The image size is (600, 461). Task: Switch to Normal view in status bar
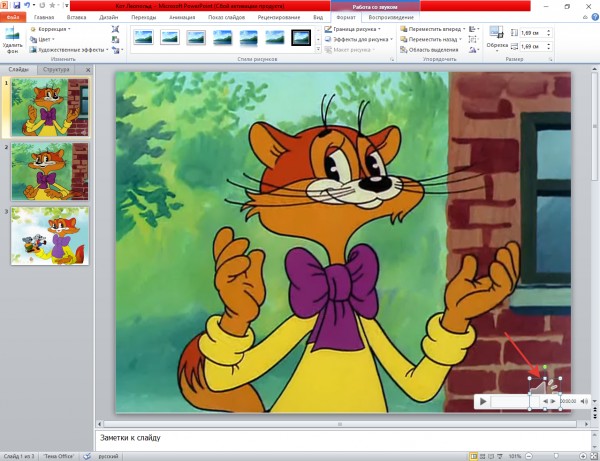click(x=474, y=456)
